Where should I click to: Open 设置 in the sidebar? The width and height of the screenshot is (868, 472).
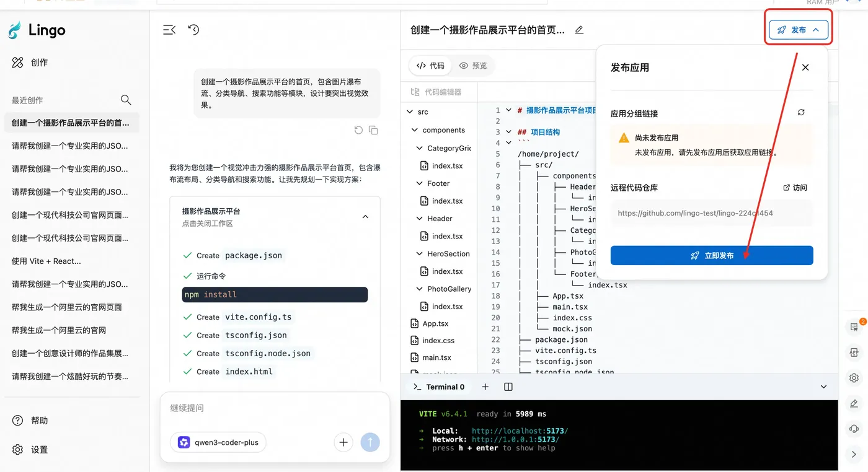pos(30,450)
